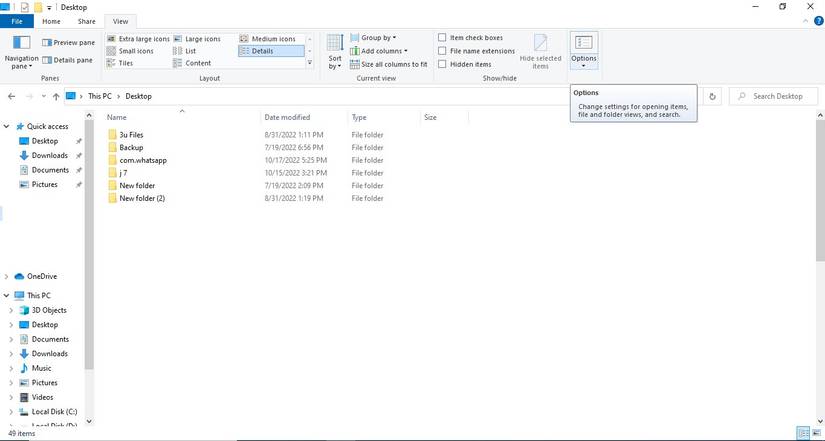Switch layout to List view
Screen dimensions: 825x441
coord(185,51)
